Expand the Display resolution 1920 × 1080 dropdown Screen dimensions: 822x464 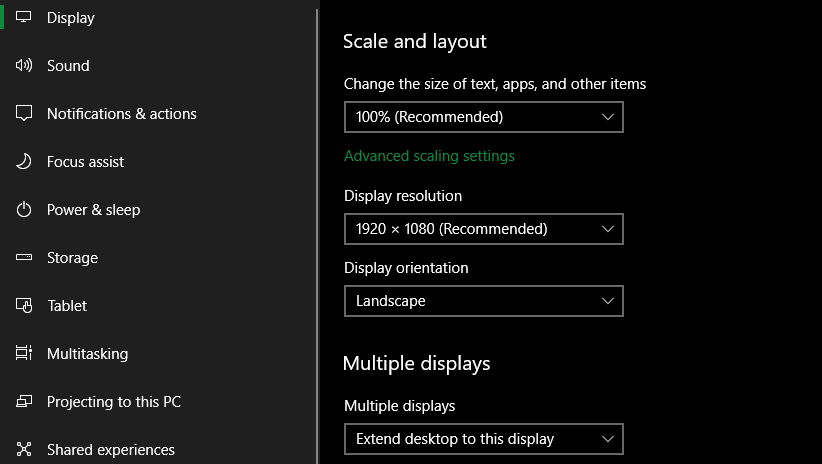click(x=483, y=229)
